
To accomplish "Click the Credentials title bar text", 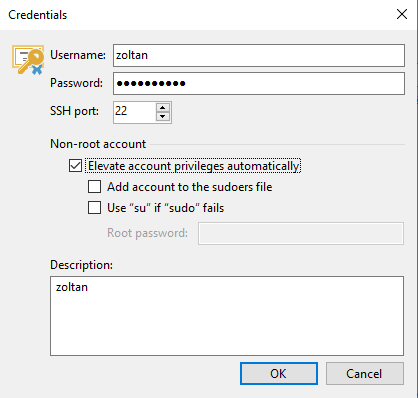I will (x=38, y=15).
